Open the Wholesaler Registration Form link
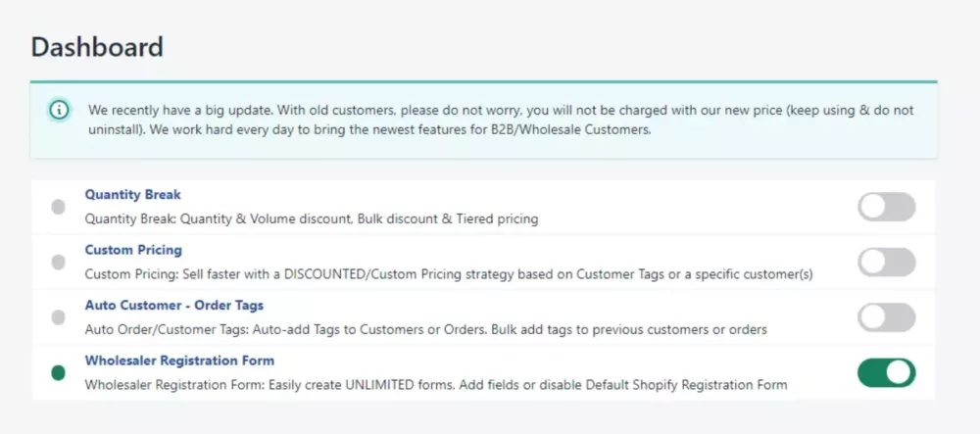The image size is (980, 434). (179, 361)
